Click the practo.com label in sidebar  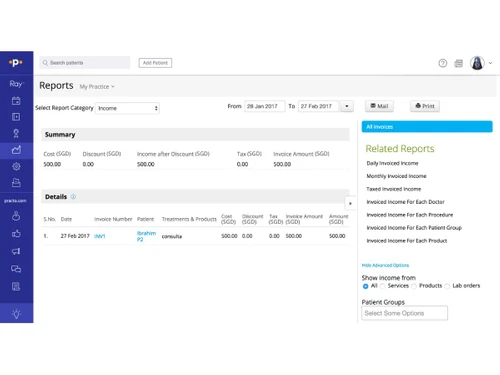point(15,201)
